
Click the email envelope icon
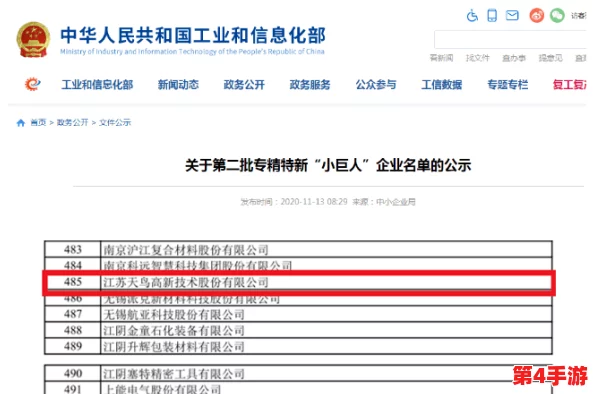pos(512,16)
